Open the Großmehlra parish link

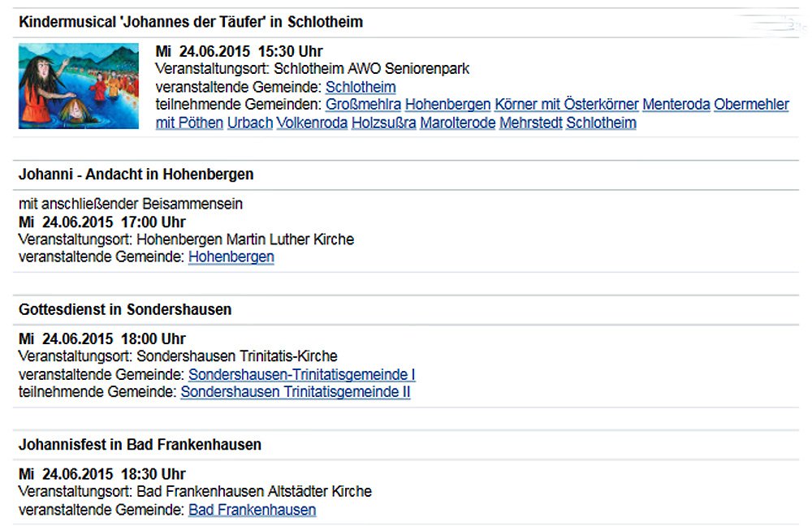(363, 105)
